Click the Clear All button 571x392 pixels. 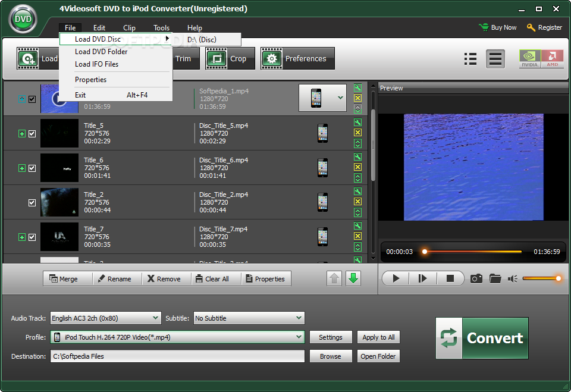click(217, 279)
